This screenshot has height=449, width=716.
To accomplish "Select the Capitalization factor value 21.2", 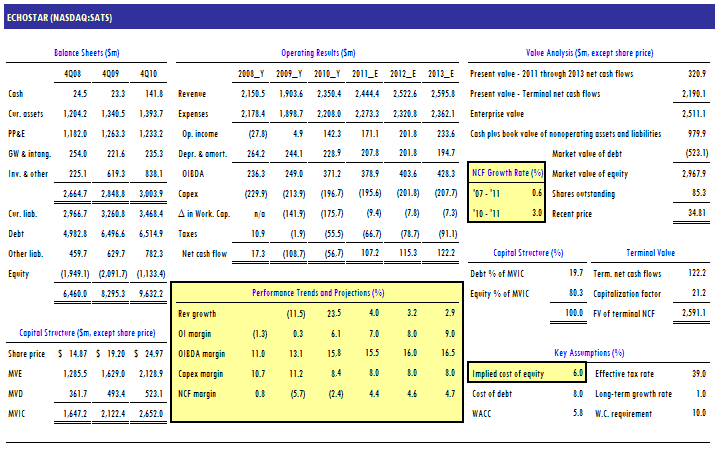I will point(688,293).
